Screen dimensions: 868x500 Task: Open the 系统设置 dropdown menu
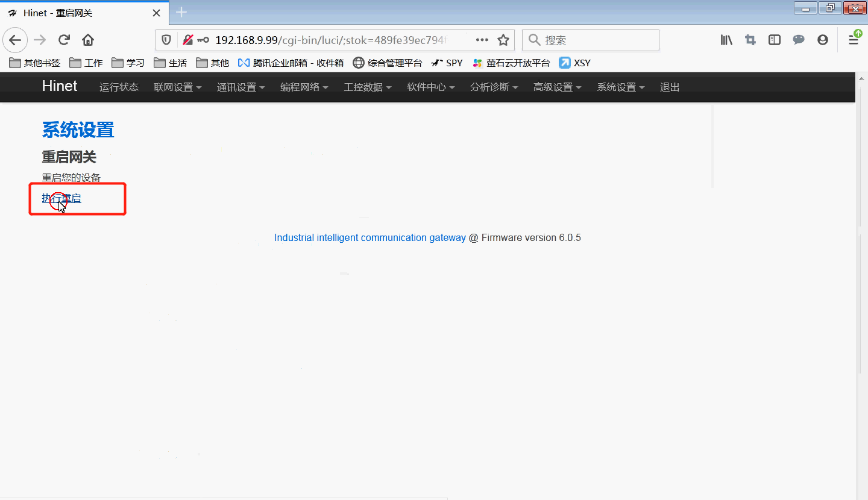[617, 87]
